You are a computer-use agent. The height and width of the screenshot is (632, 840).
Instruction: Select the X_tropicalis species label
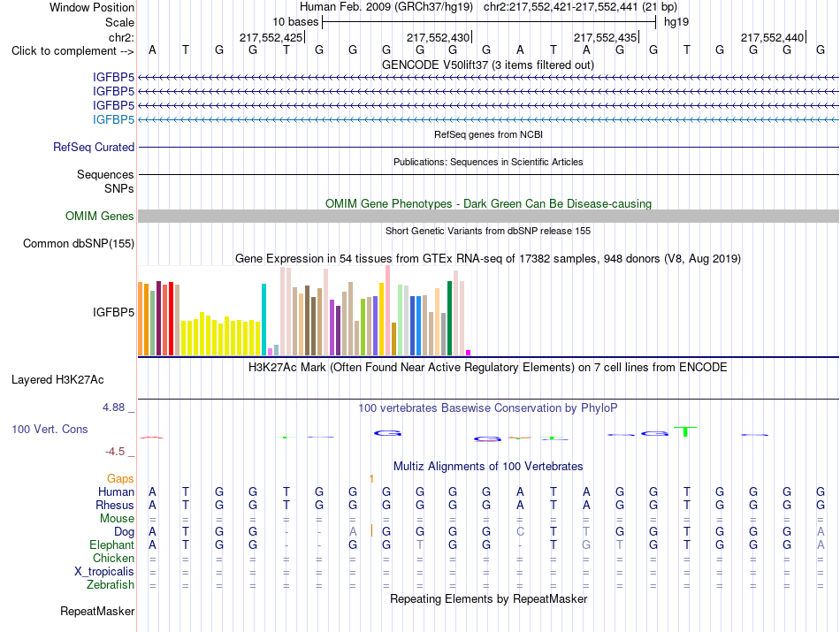104,572
